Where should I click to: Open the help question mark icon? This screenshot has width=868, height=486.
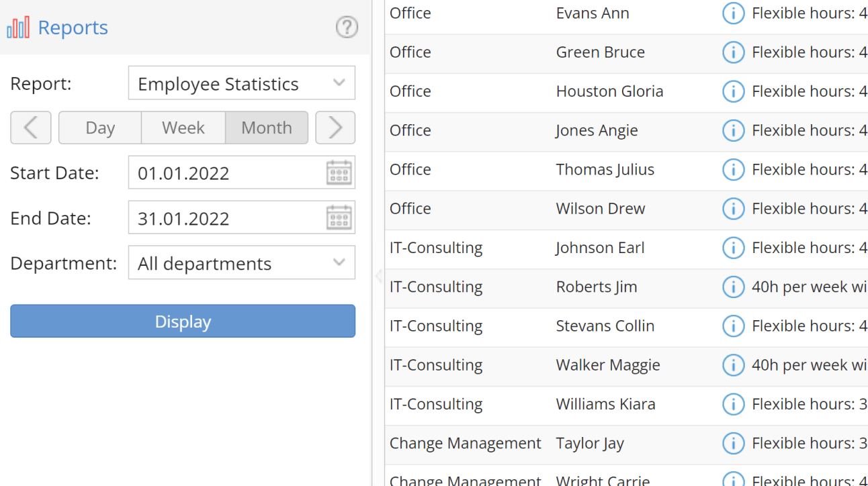pos(347,28)
